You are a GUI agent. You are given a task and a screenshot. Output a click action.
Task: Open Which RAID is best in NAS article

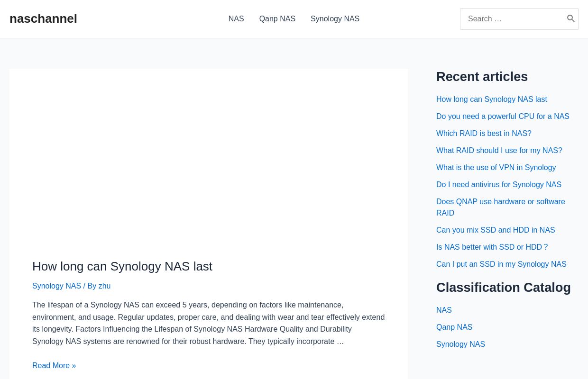point(484,134)
